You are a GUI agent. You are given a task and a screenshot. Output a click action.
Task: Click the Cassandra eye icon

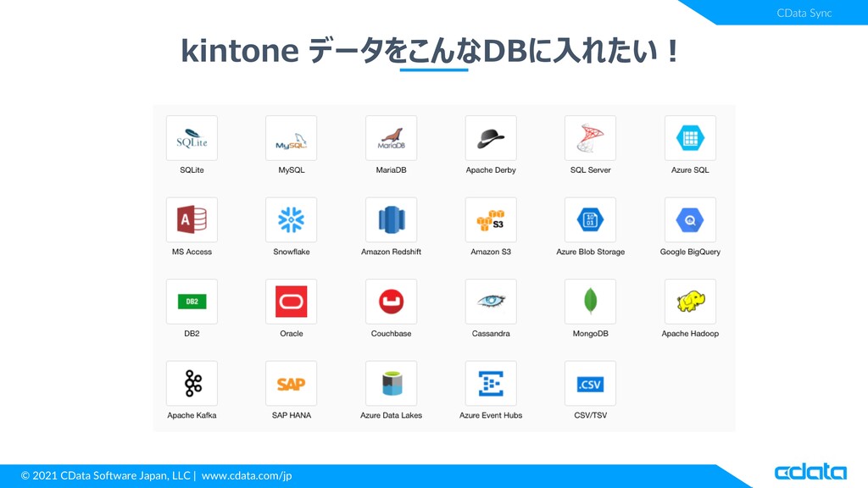pos(491,302)
